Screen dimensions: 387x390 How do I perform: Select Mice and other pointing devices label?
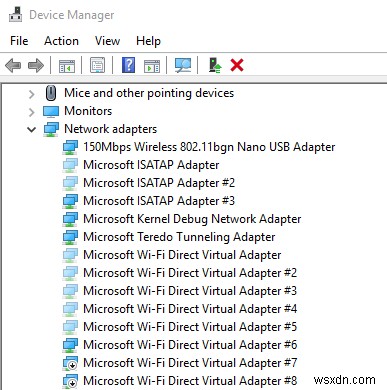(x=149, y=93)
